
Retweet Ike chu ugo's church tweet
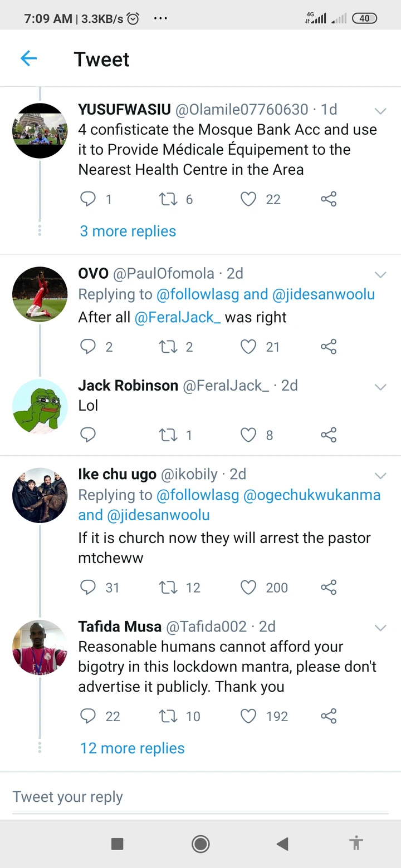[x=168, y=587]
